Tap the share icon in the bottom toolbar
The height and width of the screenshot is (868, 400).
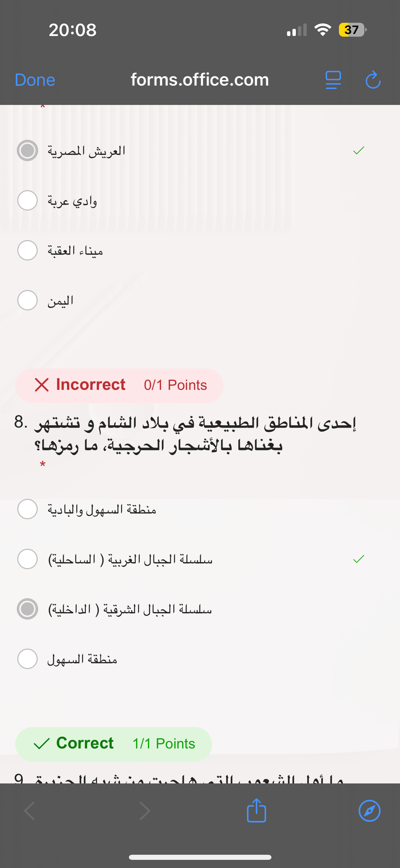(256, 811)
